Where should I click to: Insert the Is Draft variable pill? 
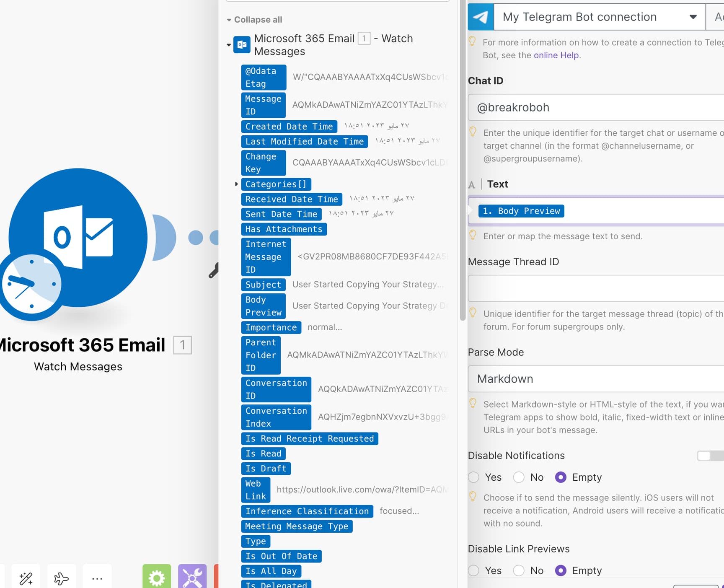266,468
